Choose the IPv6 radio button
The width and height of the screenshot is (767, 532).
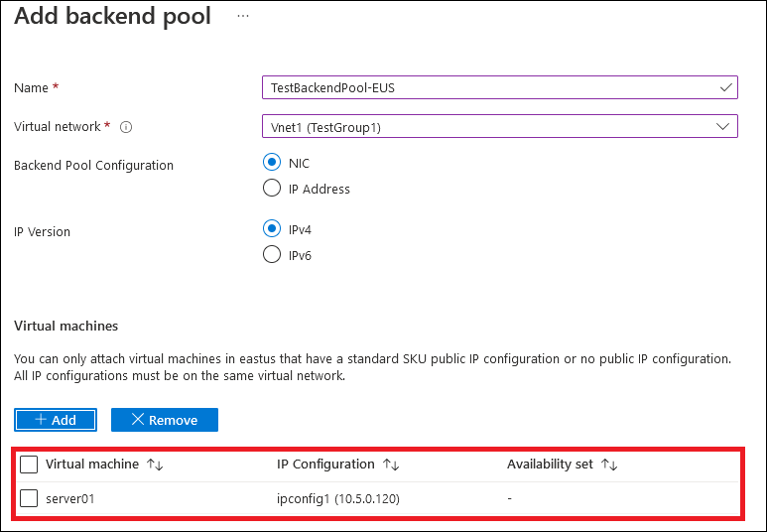tap(272, 254)
